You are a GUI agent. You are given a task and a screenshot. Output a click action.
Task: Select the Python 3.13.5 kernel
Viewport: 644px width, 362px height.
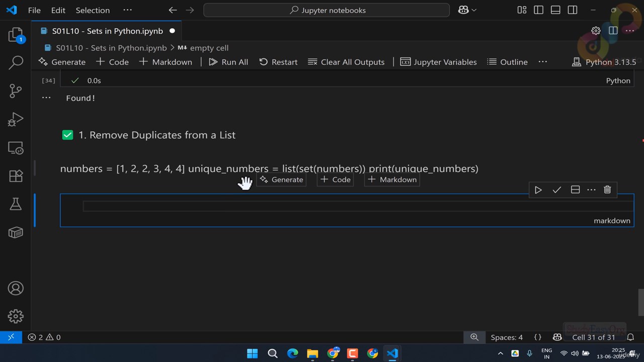pyautogui.click(x=604, y=62)
